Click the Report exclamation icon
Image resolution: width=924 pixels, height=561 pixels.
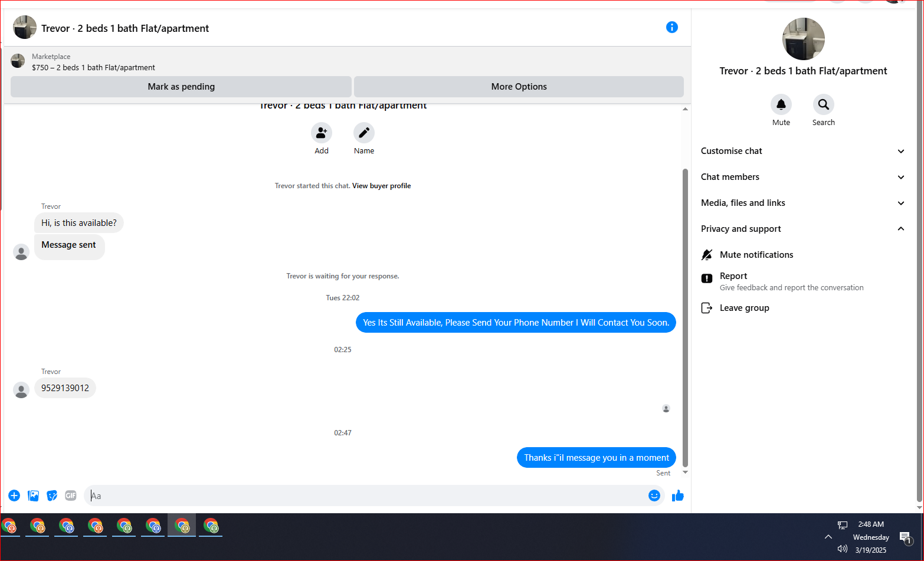point(707,278)
